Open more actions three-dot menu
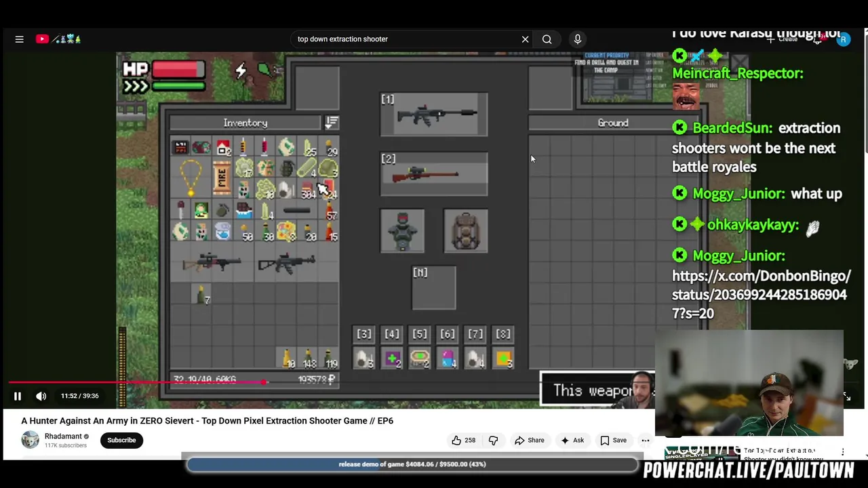Image resolution: width=868 pixels, height=488 pixels. pyautogui.click(x=646, y=441)
